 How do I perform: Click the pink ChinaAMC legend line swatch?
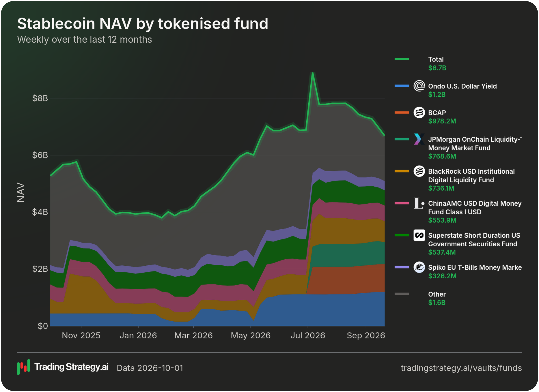pos(402,203)
